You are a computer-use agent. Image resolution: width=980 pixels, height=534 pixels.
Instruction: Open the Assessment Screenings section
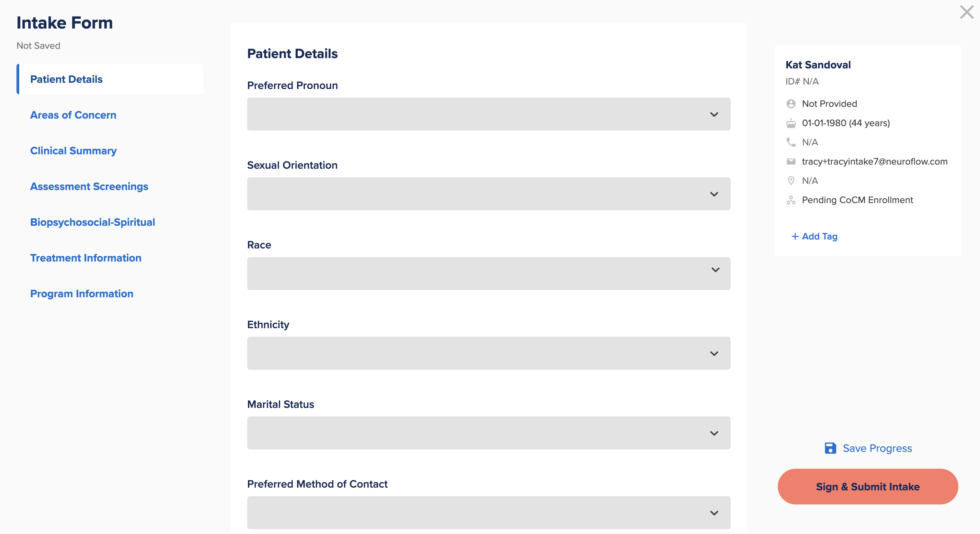pyautogui.click(x=89, y=187)
